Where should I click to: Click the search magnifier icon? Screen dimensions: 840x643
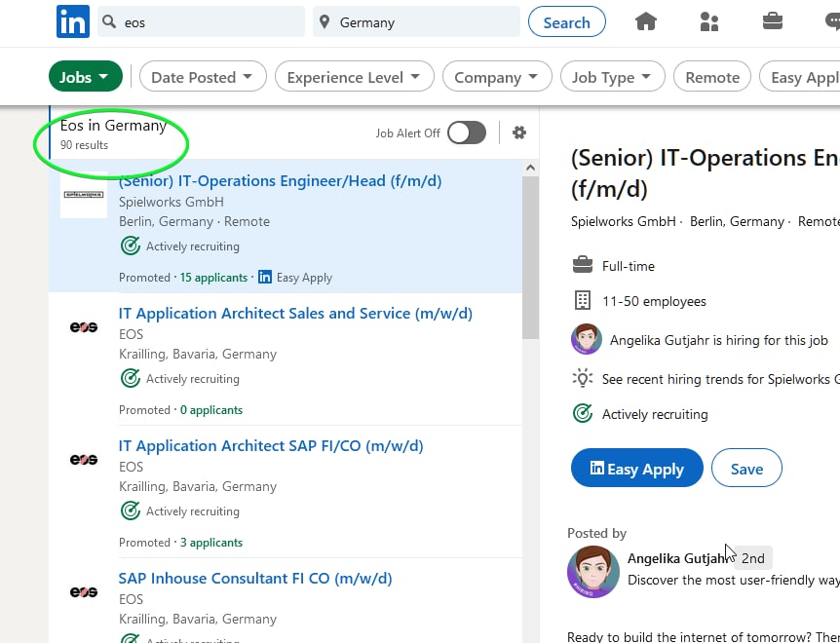109,22
